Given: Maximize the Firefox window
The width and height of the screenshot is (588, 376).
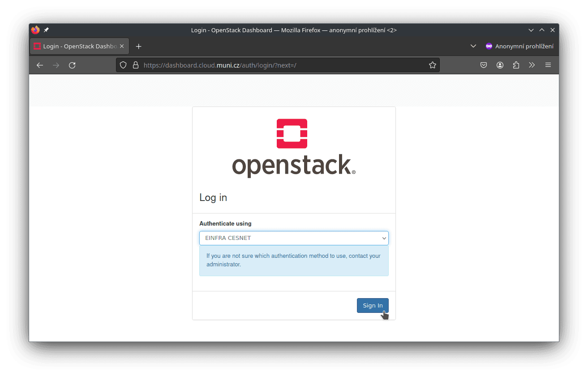Looking at the screenshot, I should pos(542,30).
